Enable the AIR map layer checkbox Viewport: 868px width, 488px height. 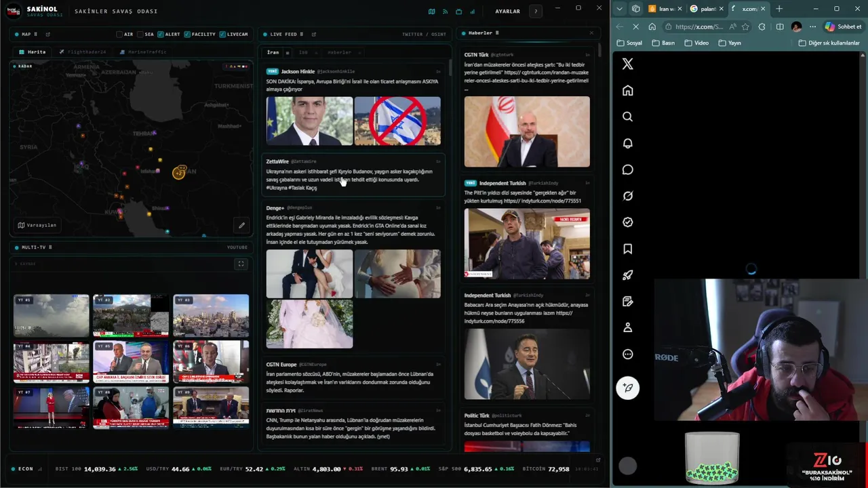pos(119,34)
